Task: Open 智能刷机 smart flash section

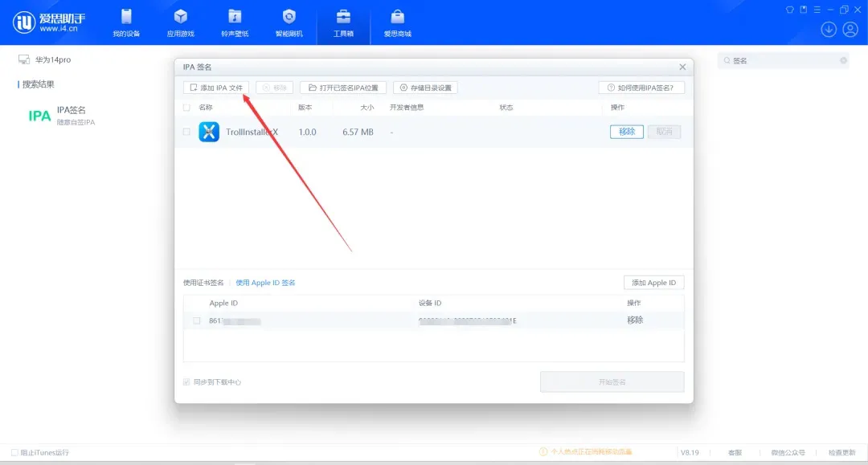Action: 289,22
